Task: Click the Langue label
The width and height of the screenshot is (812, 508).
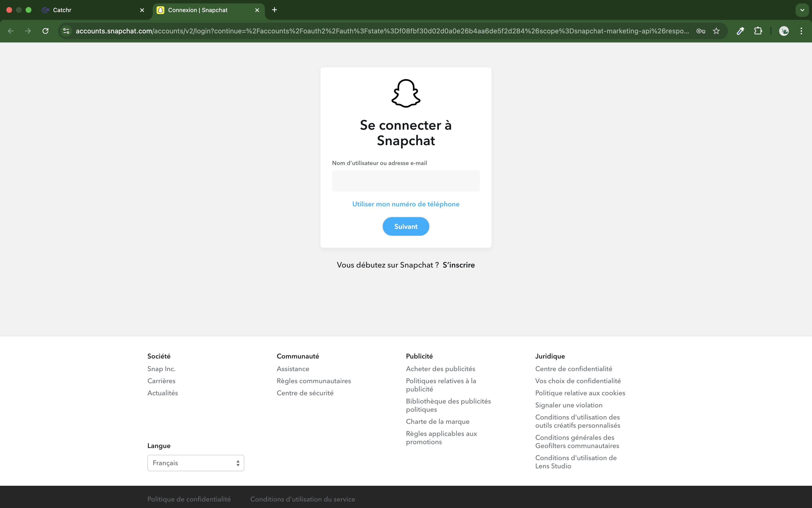Action: [x=159, y=446]
